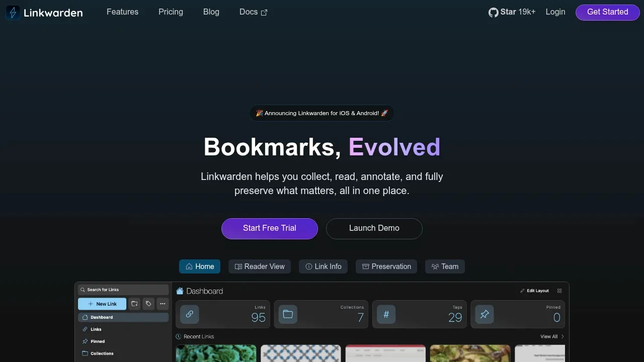Image resolution: width=644 pixels, height=362 pixels.
Task: Click the Start Free Trial button
Action: pos(270,228)
